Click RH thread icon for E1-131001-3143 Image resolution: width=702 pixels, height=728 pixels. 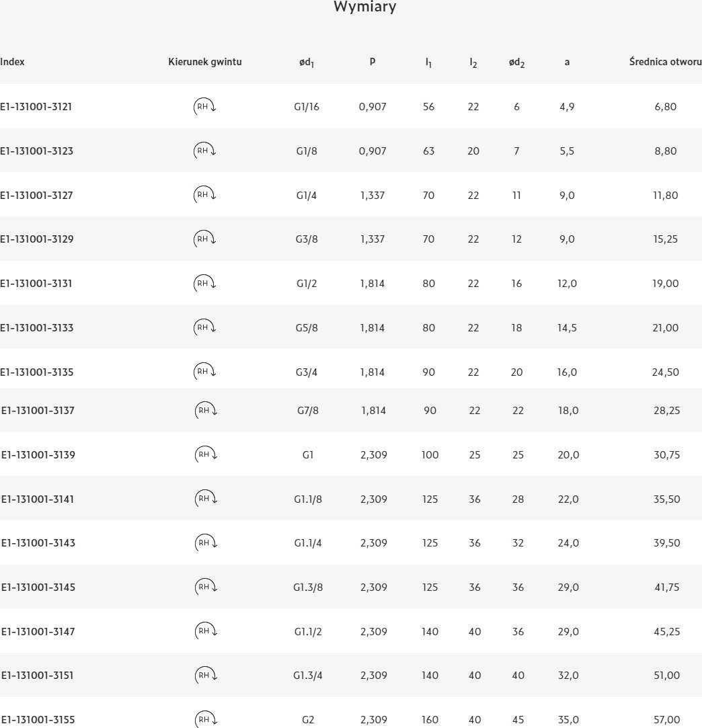(x=206, y=542)
